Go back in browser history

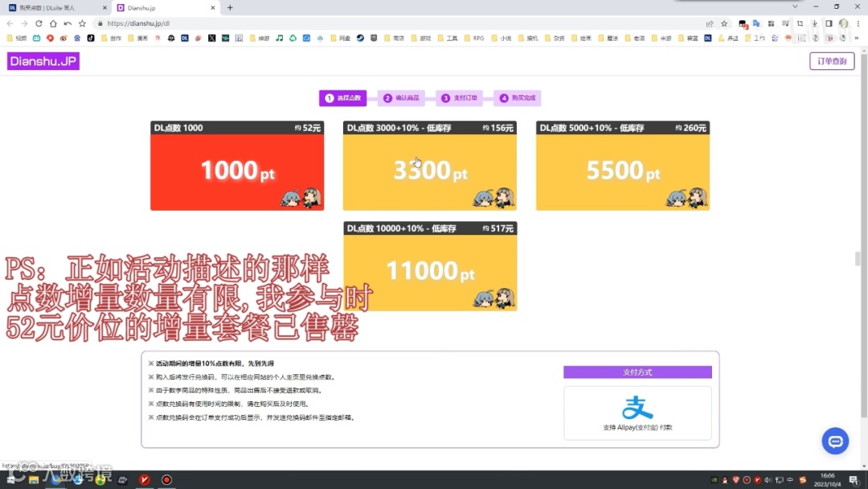coord(10,23)
